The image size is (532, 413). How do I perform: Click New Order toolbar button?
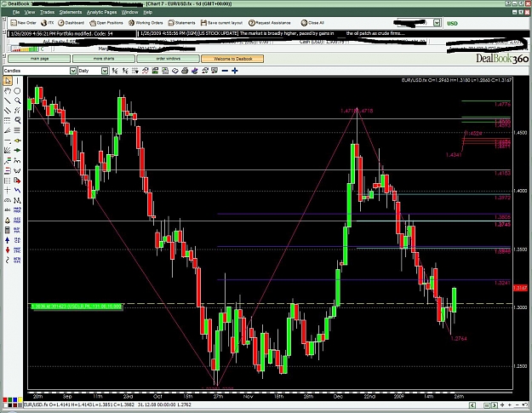coord(24,23)
